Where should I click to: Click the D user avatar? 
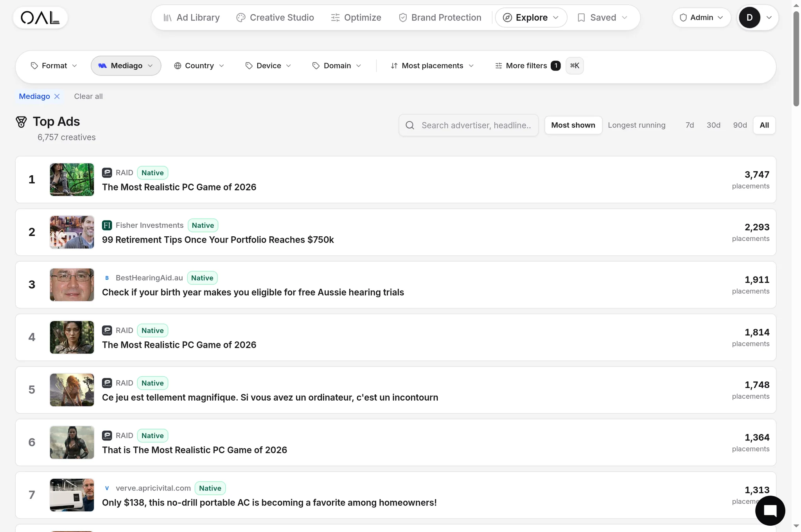tap(749, 18)
